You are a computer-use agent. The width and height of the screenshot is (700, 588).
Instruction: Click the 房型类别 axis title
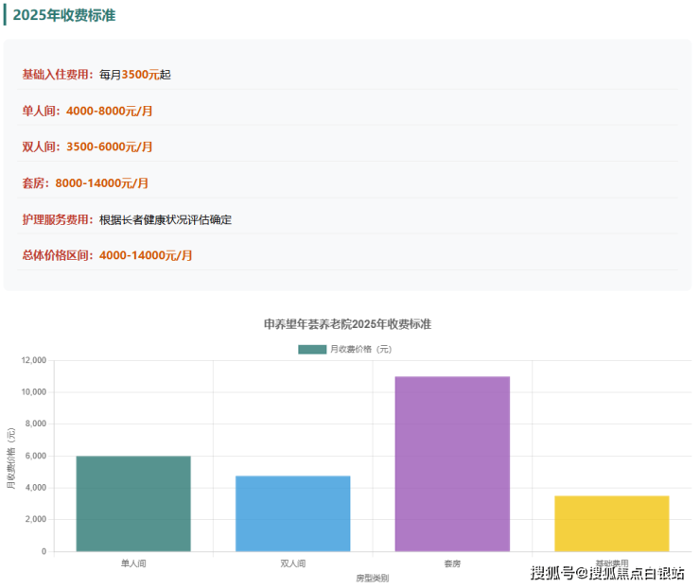(x=372, y=578)
